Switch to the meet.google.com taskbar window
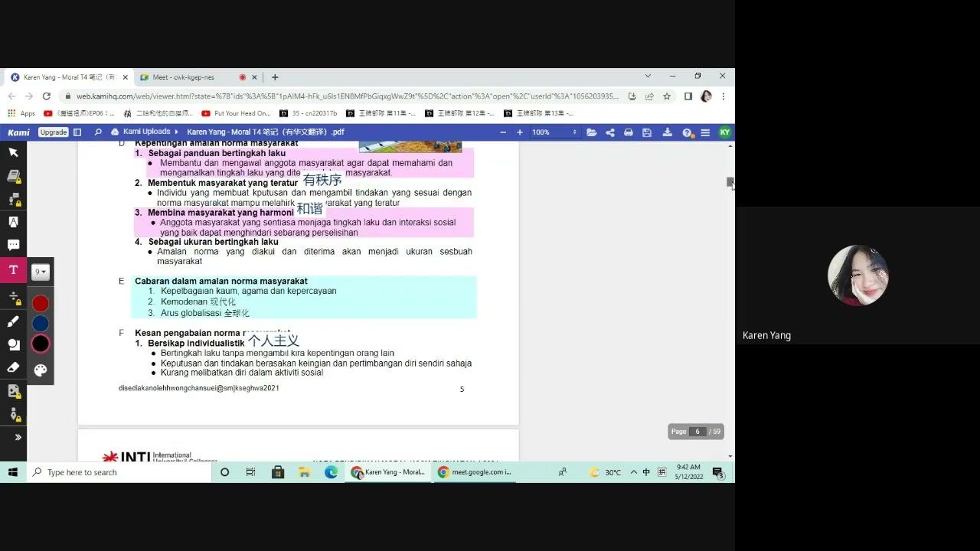 475,472
